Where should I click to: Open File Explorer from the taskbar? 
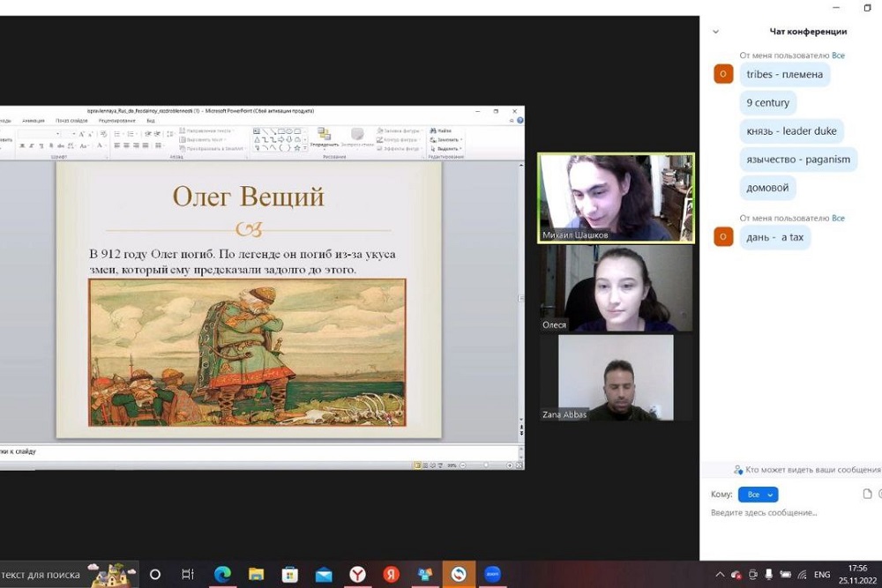tap(256, 575)
